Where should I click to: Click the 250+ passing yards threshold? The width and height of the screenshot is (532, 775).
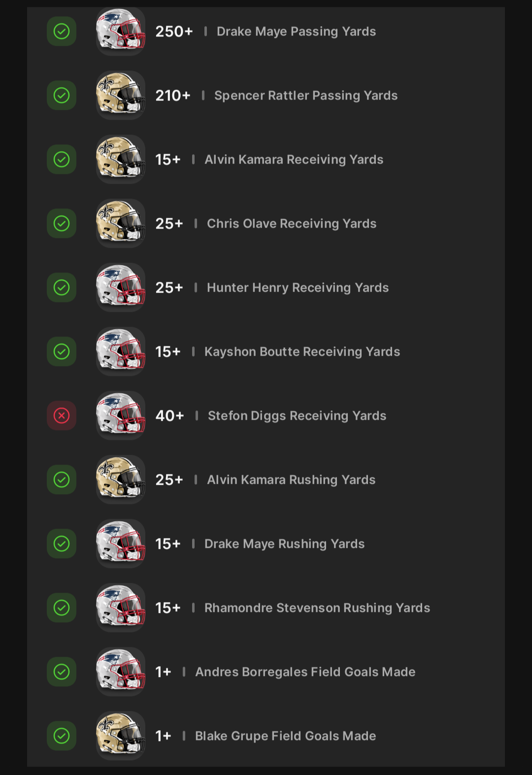pos(174,32)
